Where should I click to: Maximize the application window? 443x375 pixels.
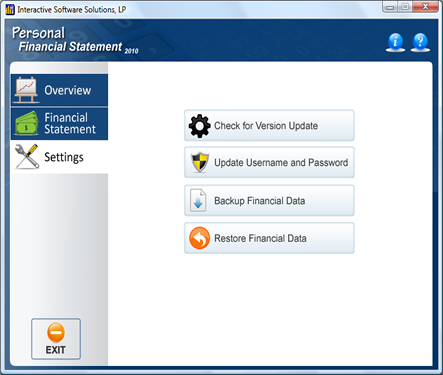tap(405, 7)
